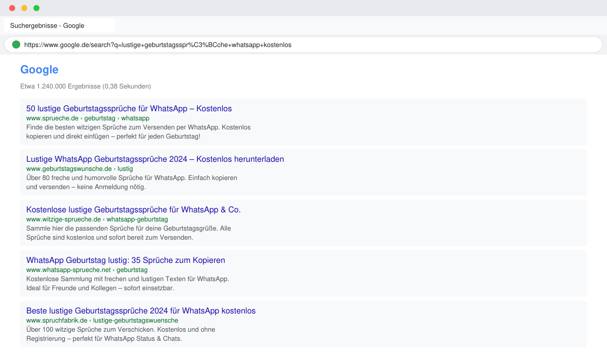Click snippet "Finde die besten witzigen Sprüche"
Viewport: 607px width, 364px height.
(x=139, y=132)
